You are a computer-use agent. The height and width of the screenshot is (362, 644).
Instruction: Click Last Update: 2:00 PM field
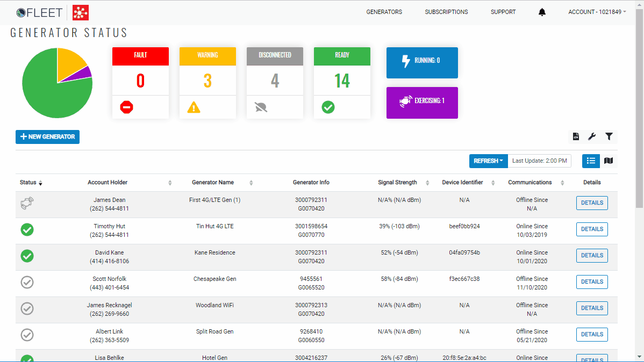click(x=540, y=161)
